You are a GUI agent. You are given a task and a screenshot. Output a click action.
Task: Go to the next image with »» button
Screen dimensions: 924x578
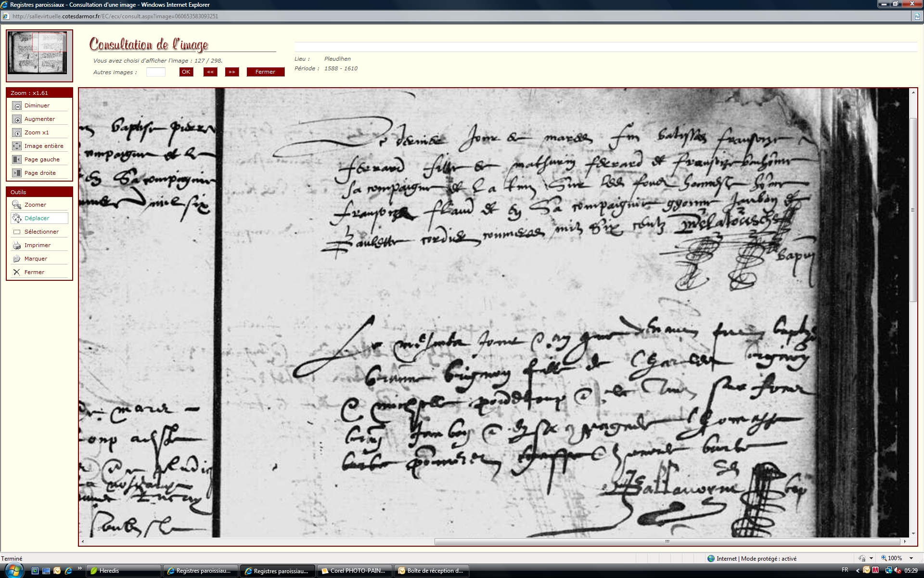[232, 72]
